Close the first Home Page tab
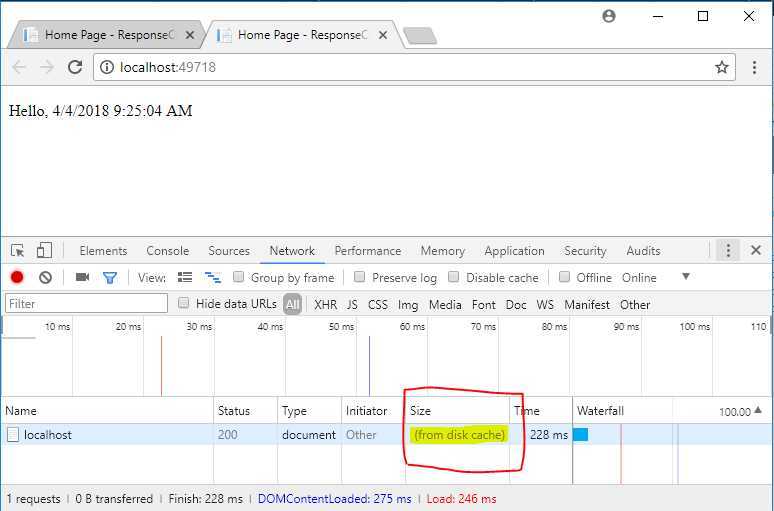 click(190, 35)
